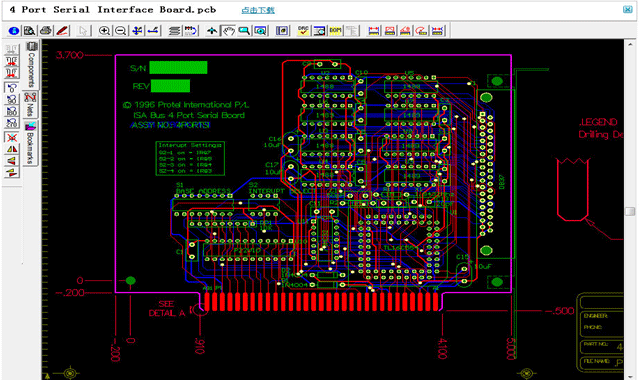Click the second component move icon with red arrow
The image size is (640, 380).
(11, 62)
